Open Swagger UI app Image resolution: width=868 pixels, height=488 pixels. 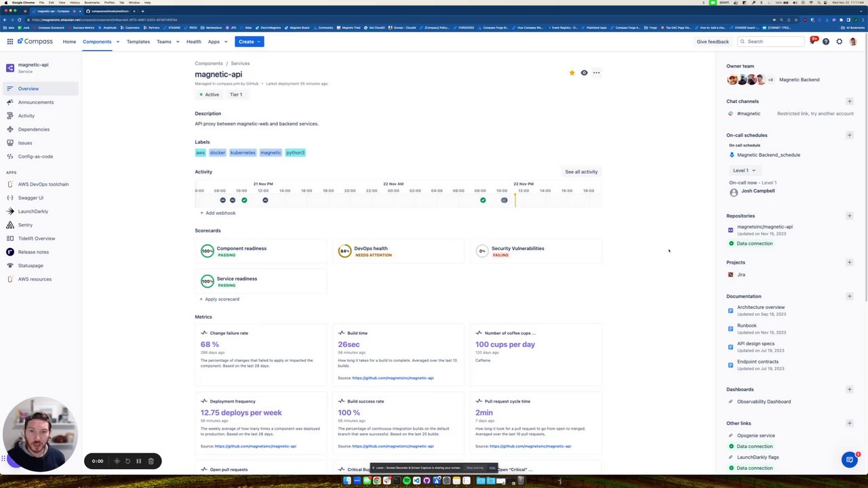[x=31, y=198]
